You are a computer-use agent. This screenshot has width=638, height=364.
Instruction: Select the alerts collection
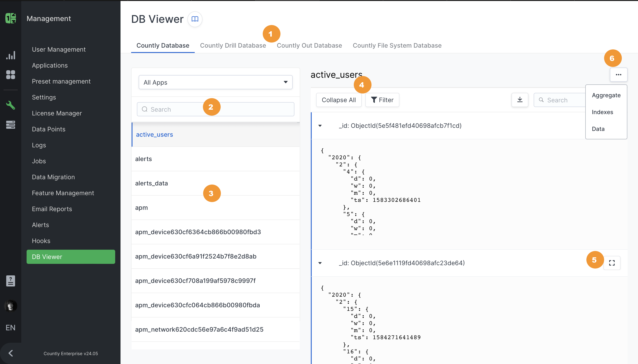click(215, 159)
